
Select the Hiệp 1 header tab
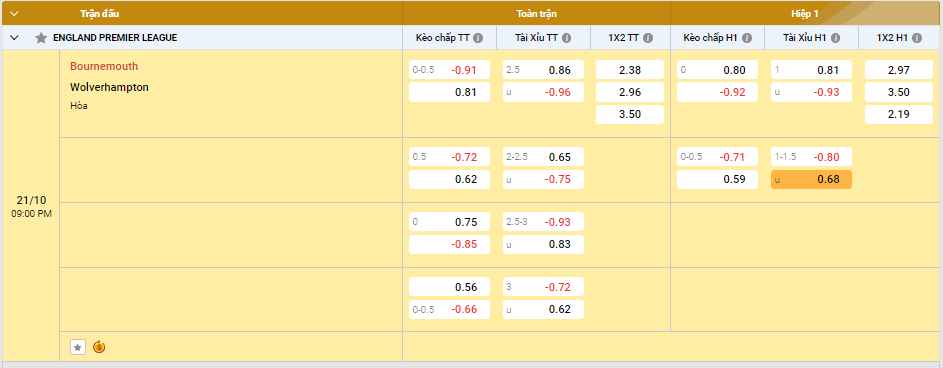806,13
